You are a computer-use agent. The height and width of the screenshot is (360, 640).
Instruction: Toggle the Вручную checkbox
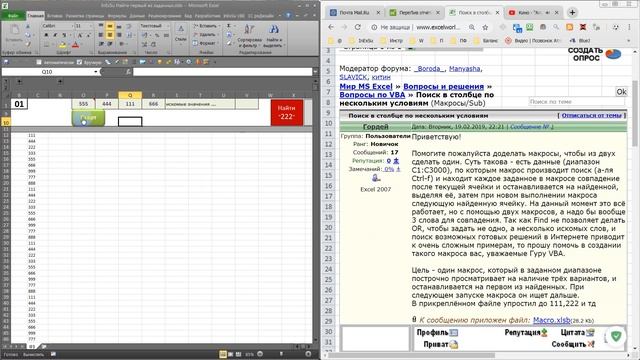click(x=80, y=62)
